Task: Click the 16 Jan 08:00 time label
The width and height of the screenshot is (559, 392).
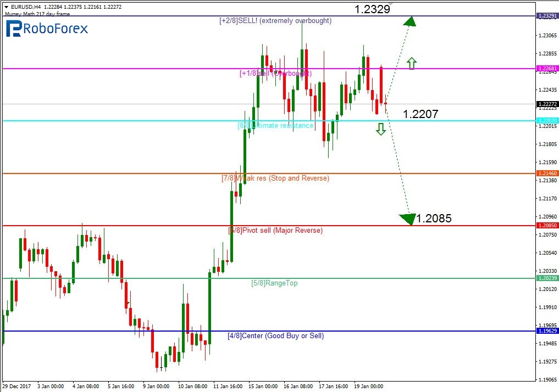Action: tap(298, 387)
